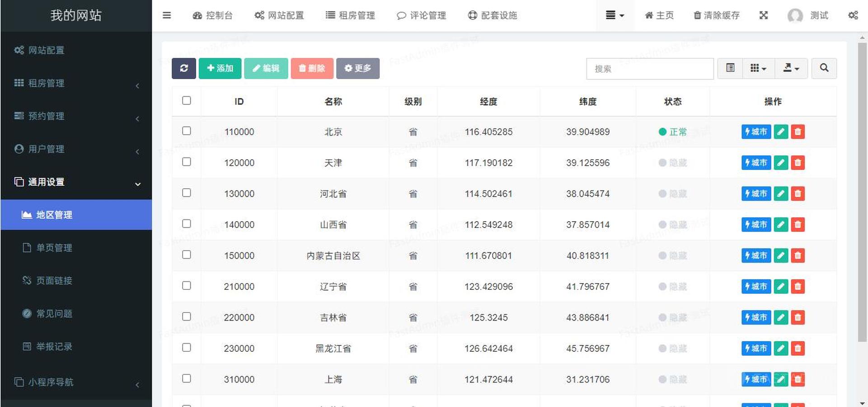This screenshot has height=407, width=868.
Task: Select the checkbox for row 110000
Action: click(x=187, y=131)
